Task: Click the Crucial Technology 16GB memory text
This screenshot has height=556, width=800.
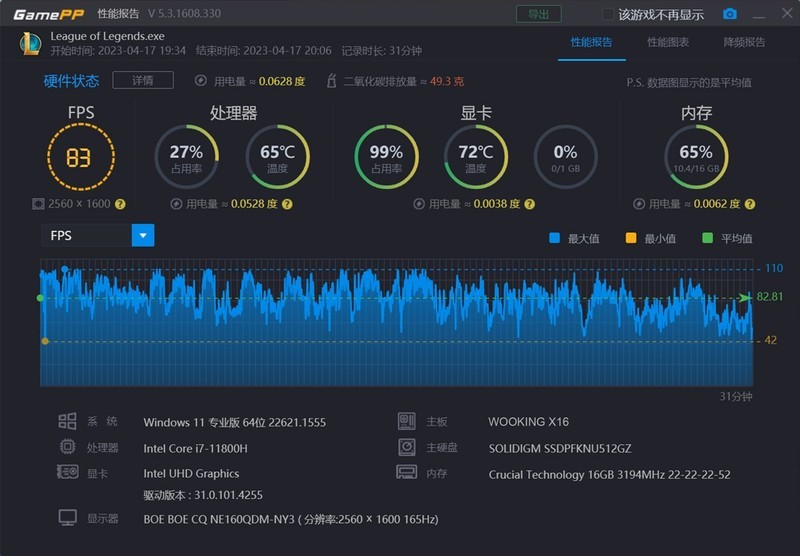Action: pyautogui.click(x=610, y=474)
